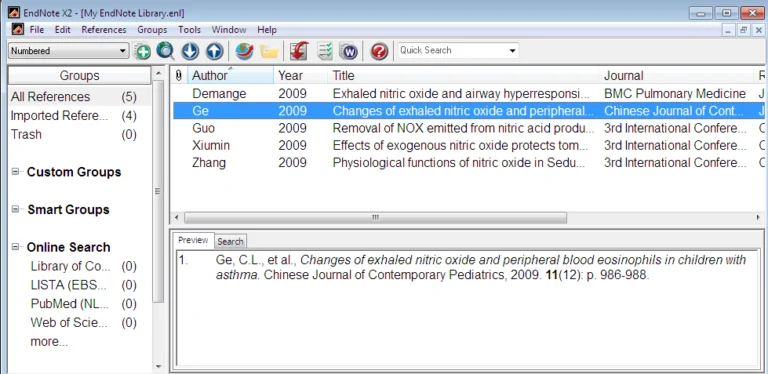Switch to the Preview tab

(193, 240)
